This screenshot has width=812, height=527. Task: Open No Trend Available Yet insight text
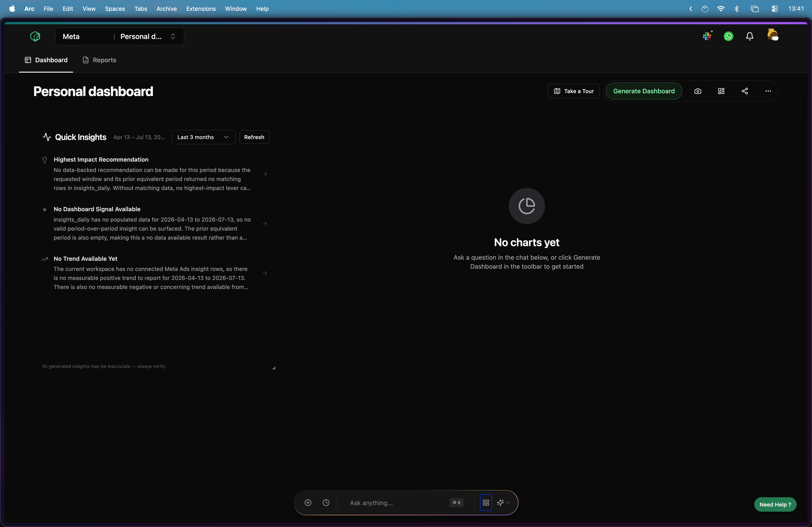pyautogui.click(x=151, y=278)
